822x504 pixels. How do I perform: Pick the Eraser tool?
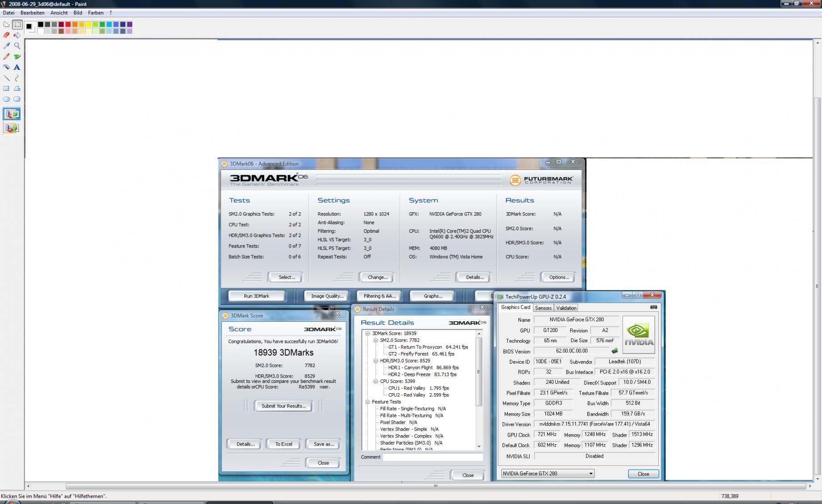coord(6,35)
